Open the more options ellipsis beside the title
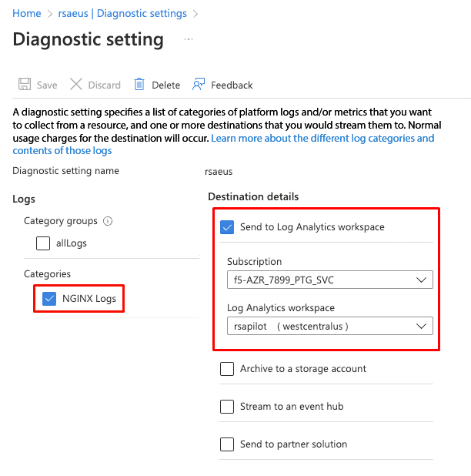The width and height of the screenshot is (471, 476). point(189,39)
